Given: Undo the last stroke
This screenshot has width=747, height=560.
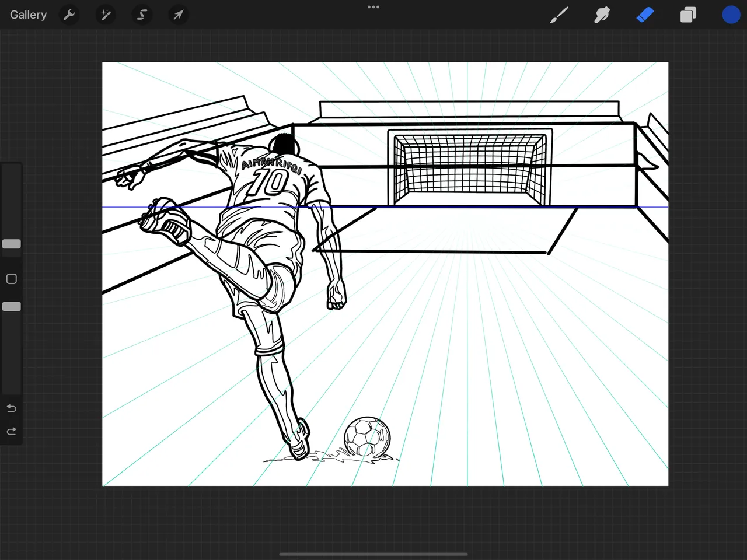Looking at the screenshot, I should tap(12, 408).
